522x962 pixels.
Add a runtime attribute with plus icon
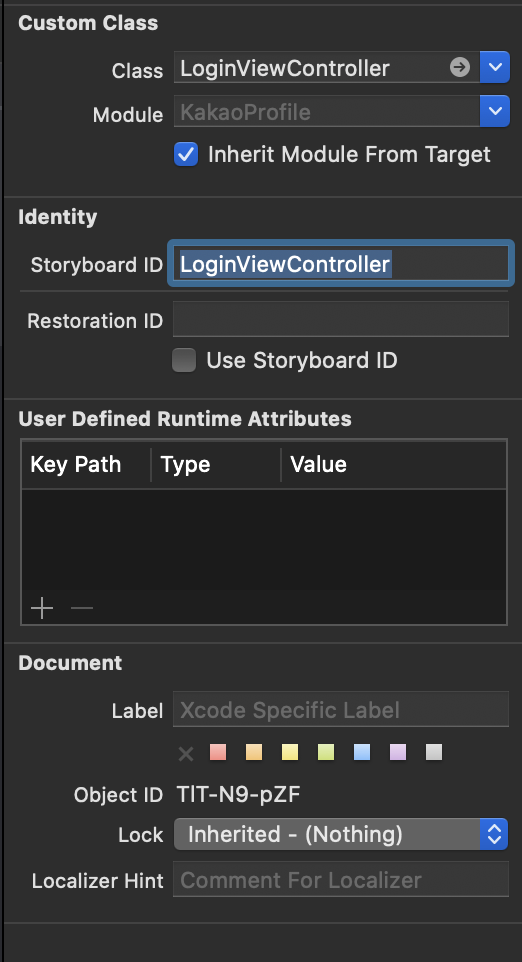point(42,609)
